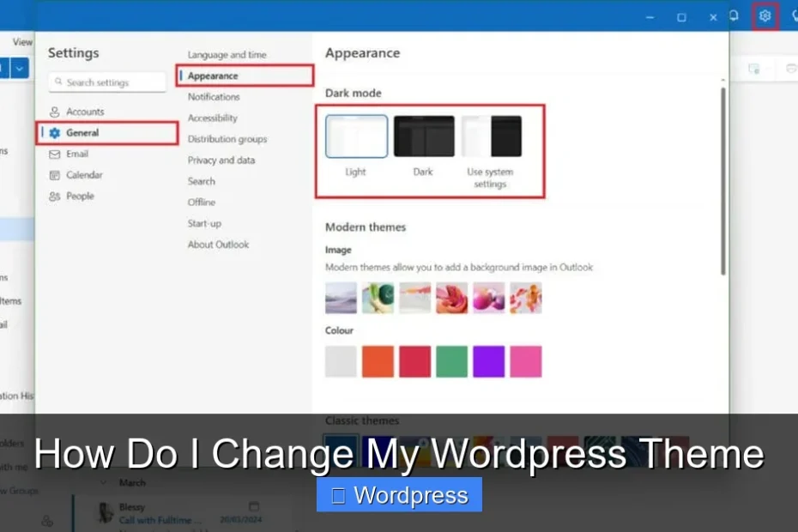Click the Appearance panel vertical scrollbar

[x=722, y=181]
